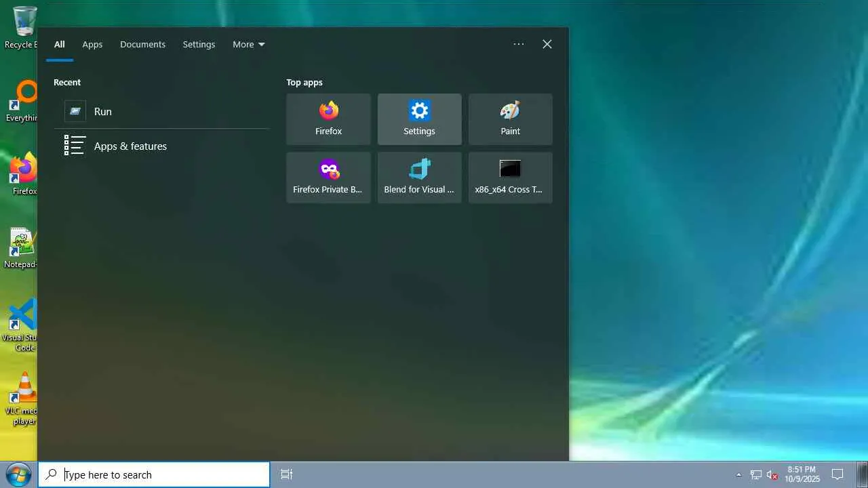Open the Start menu button
The image size is (868, 488).
(18, 474)
